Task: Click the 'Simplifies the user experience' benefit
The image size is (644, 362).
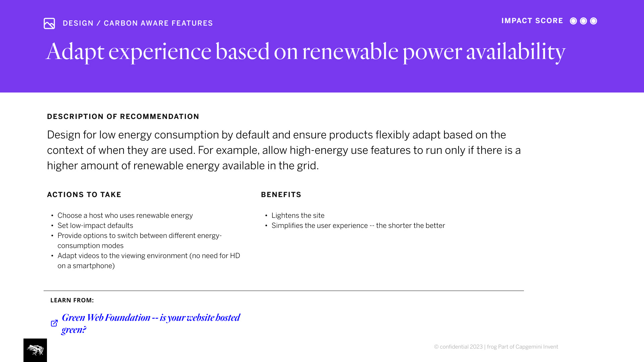Action: 358,226
